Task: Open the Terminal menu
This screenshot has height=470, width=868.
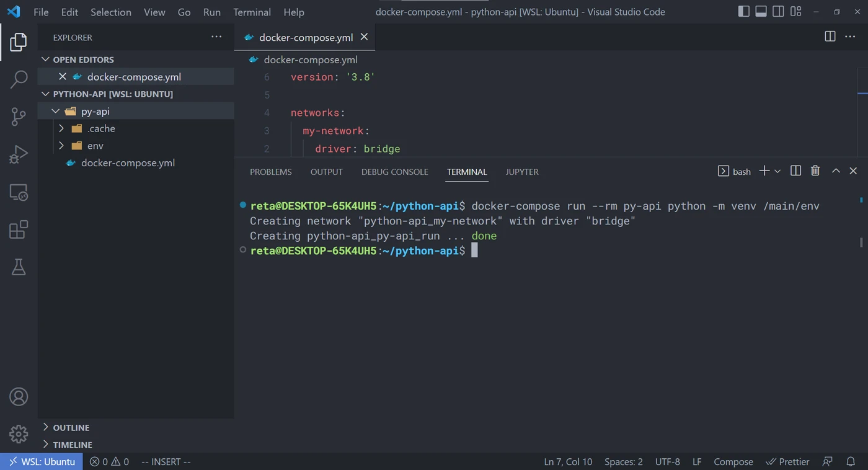Action: (252, 12)
